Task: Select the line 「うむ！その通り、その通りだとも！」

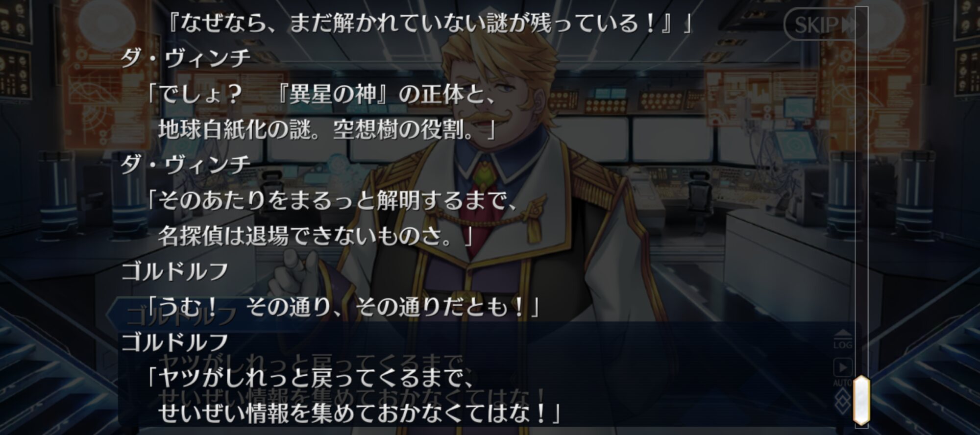Action: click(343, 307)
